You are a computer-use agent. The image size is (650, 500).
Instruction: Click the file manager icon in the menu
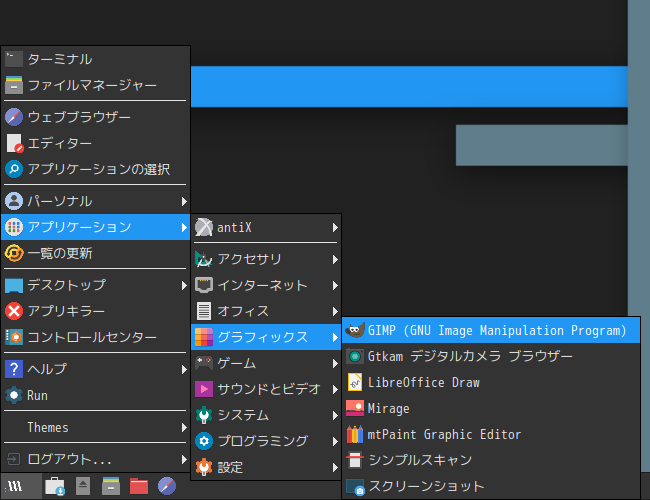click(14, 85)
